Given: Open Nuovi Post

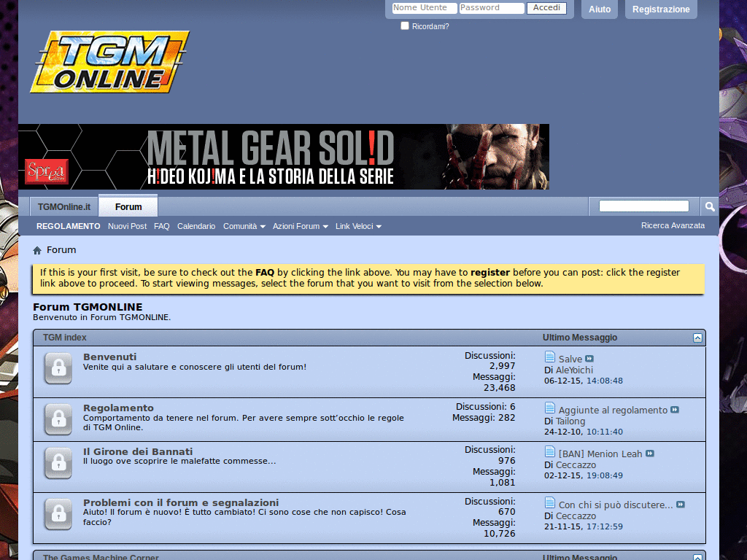Looking at the screenshot, I should [x=127, y=226].
